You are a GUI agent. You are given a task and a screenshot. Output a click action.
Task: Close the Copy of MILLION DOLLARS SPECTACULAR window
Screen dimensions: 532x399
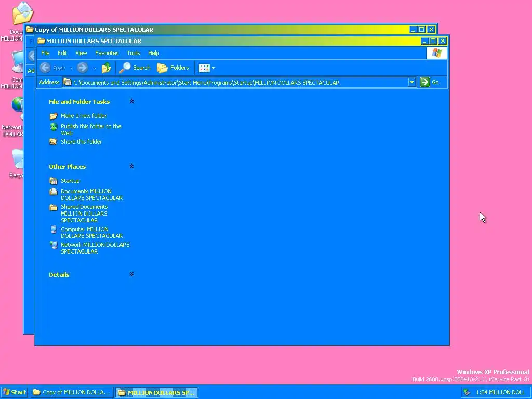(x=431, y=30)
